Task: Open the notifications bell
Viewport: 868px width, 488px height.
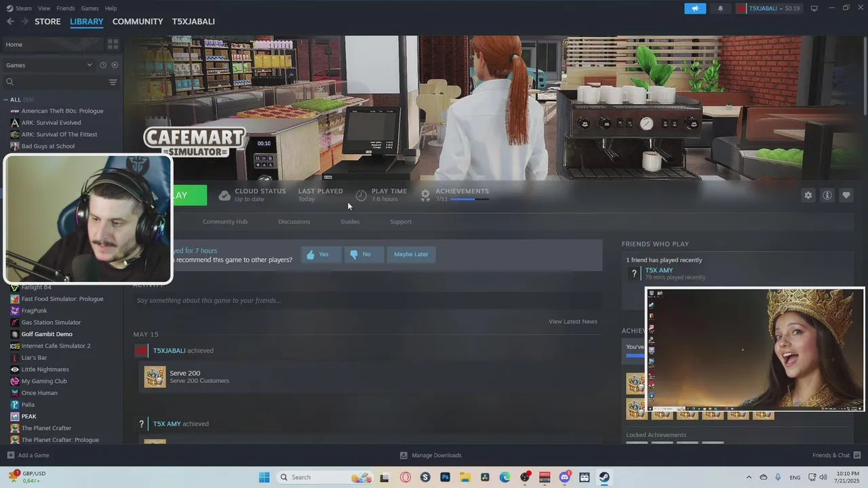Action: pos(720,8)
